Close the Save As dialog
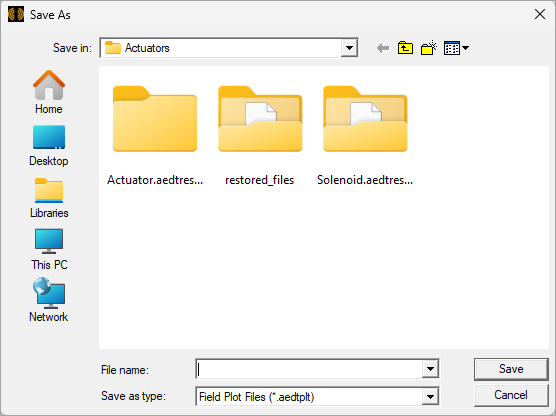 (540, 15)
